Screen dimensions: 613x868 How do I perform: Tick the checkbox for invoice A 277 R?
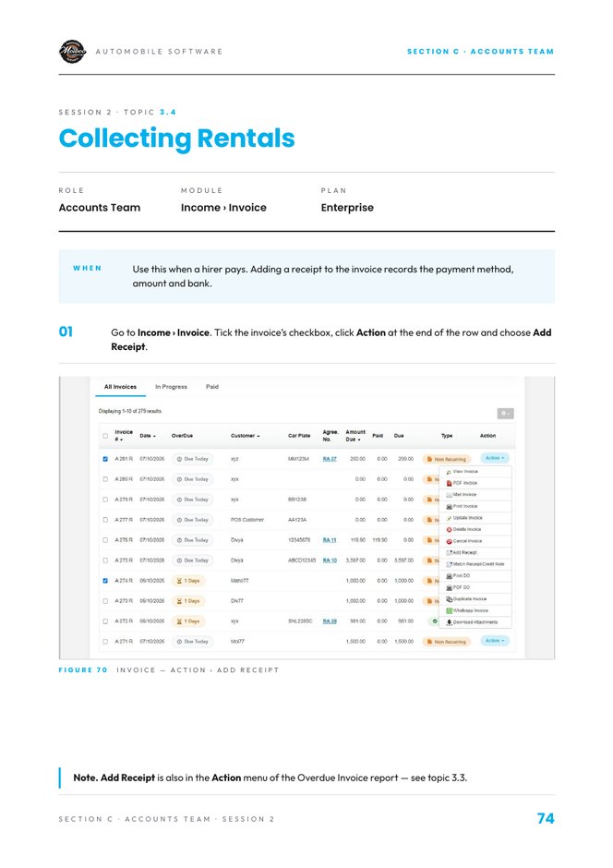(x=105, y=520)
